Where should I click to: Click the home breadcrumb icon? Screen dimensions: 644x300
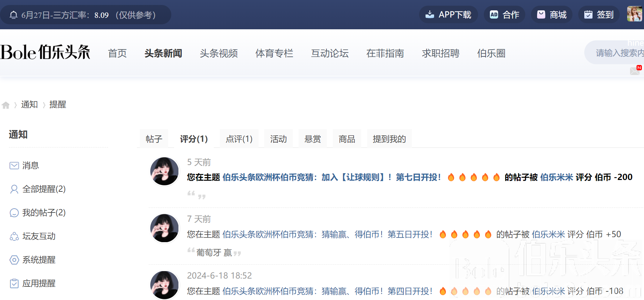6,105
